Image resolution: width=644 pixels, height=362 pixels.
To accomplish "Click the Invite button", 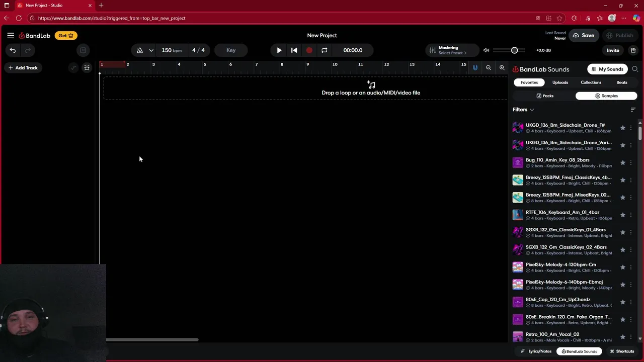I will [613, 50].
